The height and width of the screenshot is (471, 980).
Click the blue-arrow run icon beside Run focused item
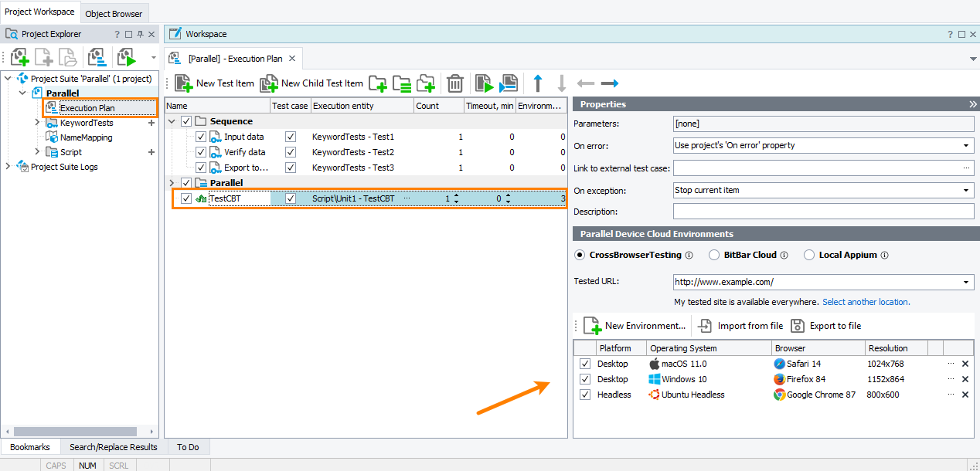point(508,83)
